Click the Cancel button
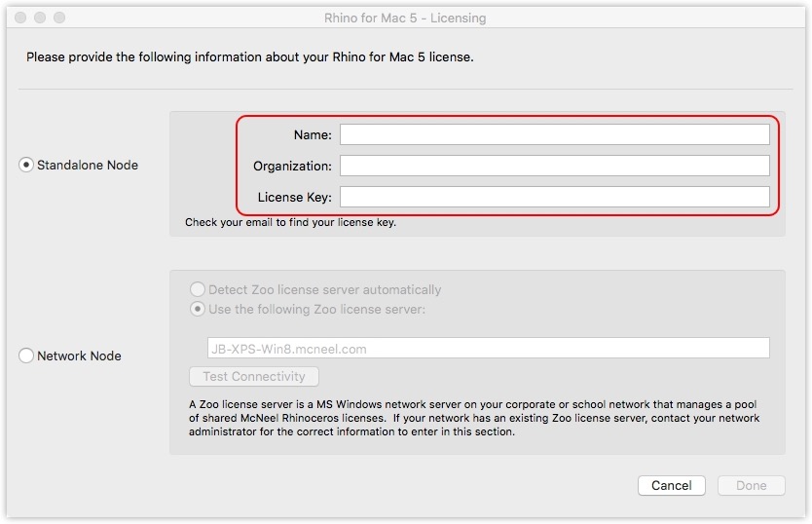This screenshot has width=812, height=524. point(671,486)
